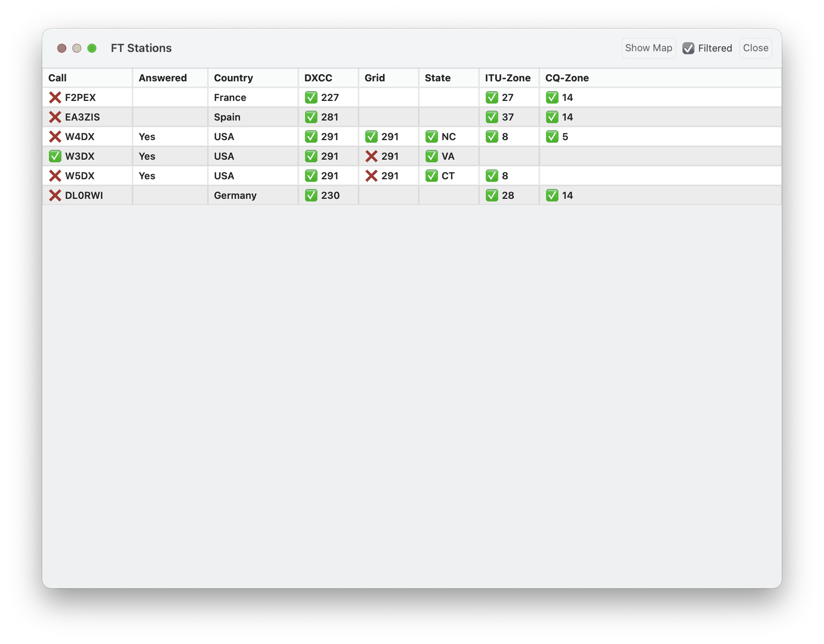
Task: Click the green check next to DXCC 227
Action: [311, 97]
